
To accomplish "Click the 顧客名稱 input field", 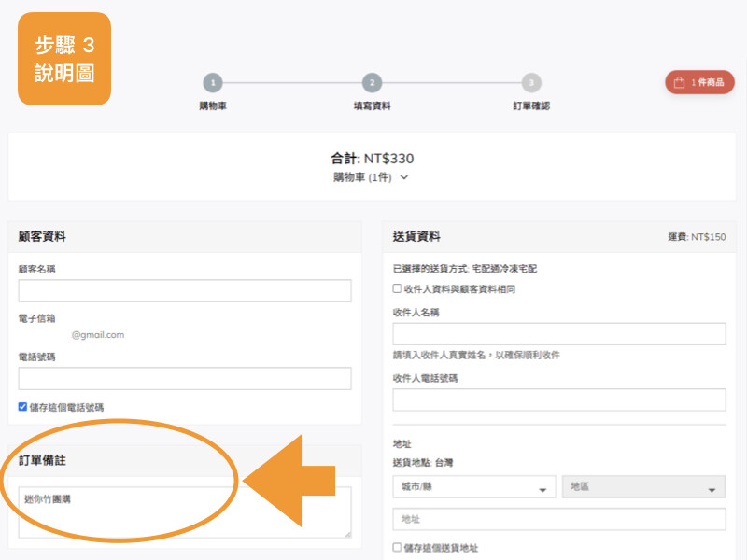I will click(184, 290).
